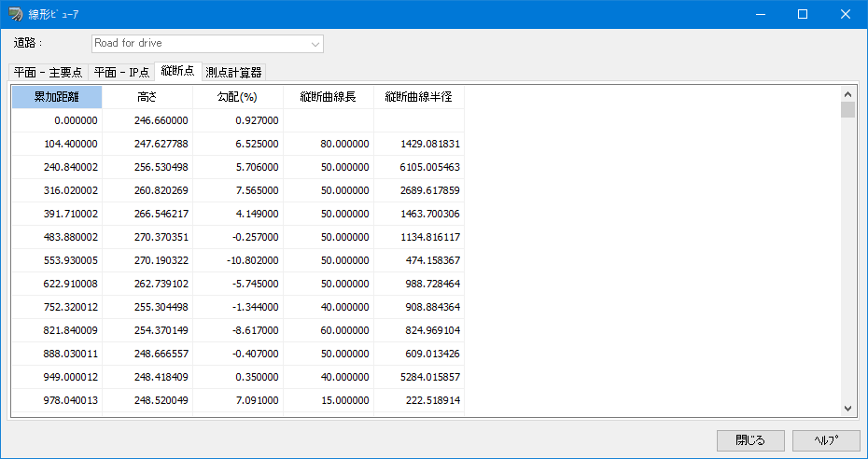Select height cell 256.530498
This screenshot has height=459, width=868.
[147, 167]
